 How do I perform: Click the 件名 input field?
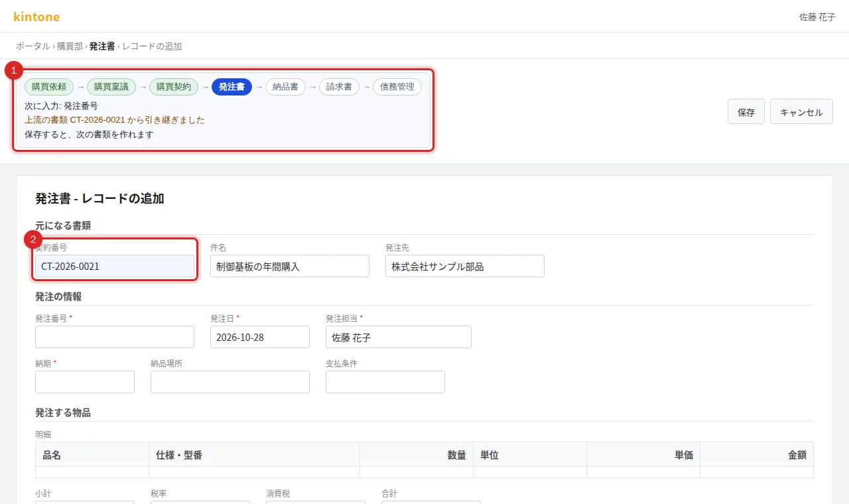290,266
